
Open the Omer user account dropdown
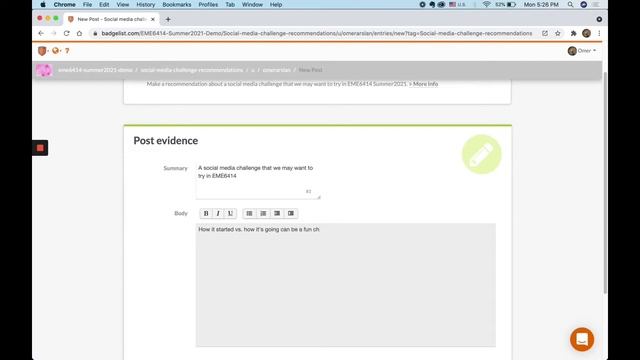[582, 51]
